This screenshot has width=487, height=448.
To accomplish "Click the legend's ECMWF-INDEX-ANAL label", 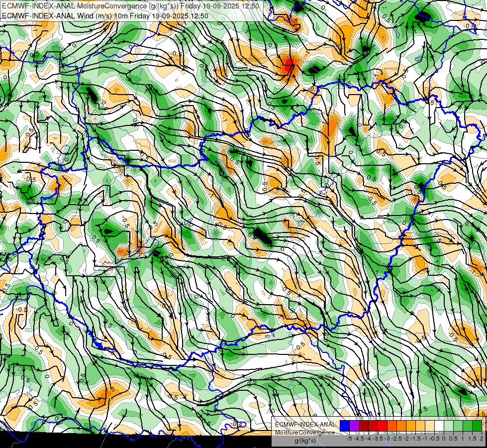I will click(x=305, y=425).
